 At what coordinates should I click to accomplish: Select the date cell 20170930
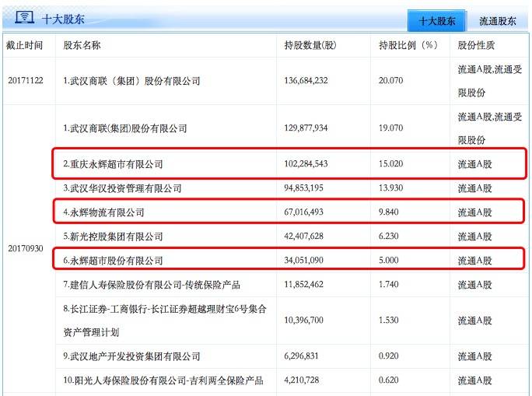[x=26, y=248]
